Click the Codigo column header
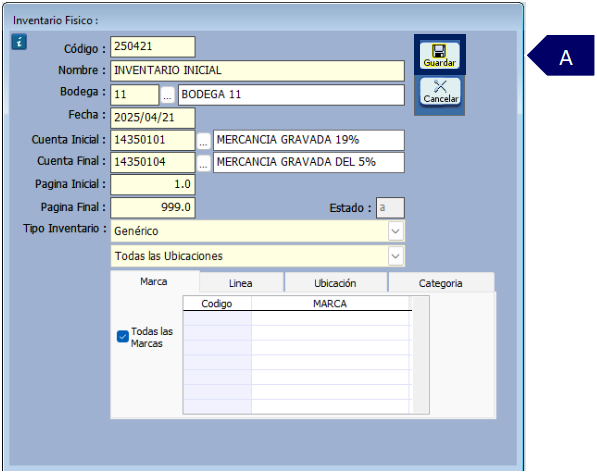The height and width of the screenshot is (475, 597). tap(217, 303)
